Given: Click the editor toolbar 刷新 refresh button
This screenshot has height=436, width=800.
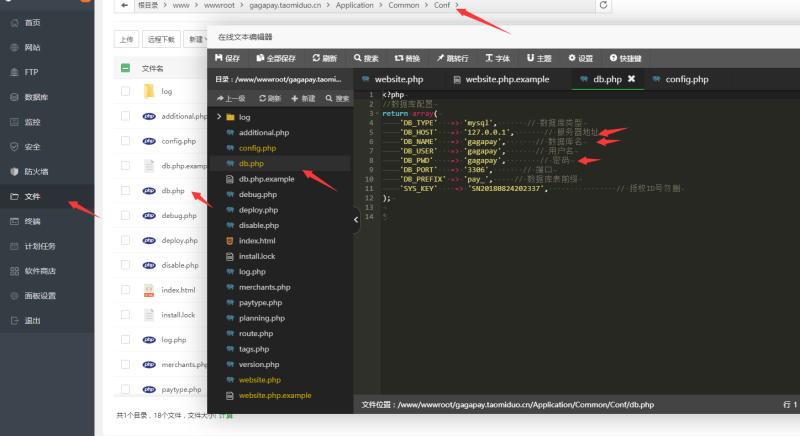Looking at the screenshot, I should (325, 58).
